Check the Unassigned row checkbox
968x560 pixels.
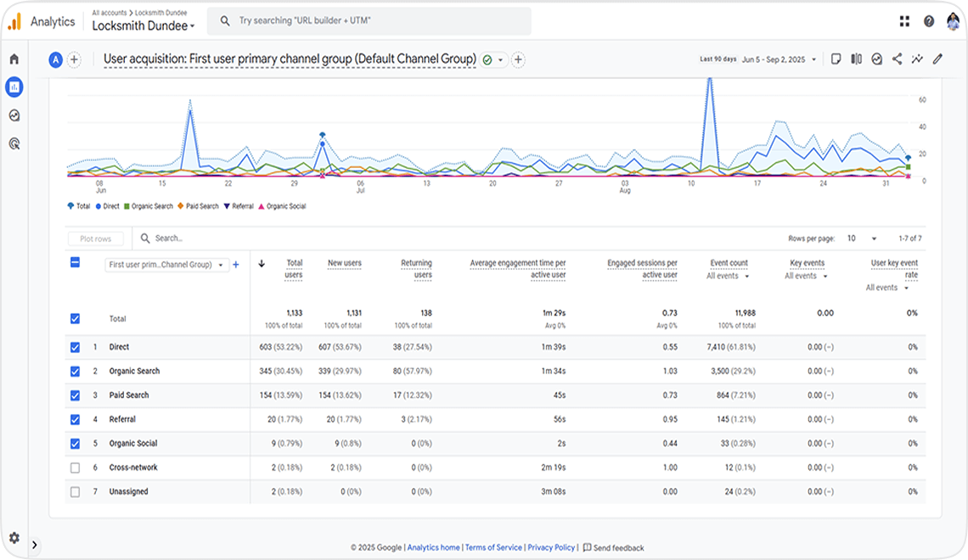[75, 492]
